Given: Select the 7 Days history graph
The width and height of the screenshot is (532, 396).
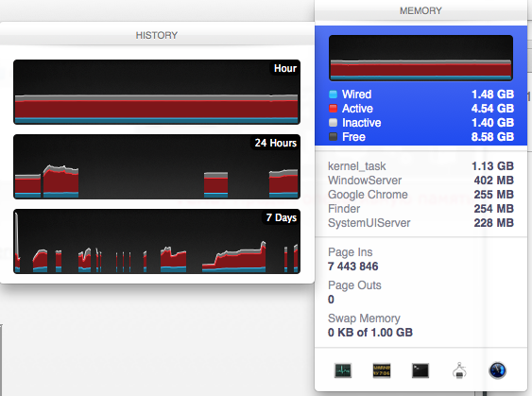Looking at the screenshot, I should click(x=157, y=241).
